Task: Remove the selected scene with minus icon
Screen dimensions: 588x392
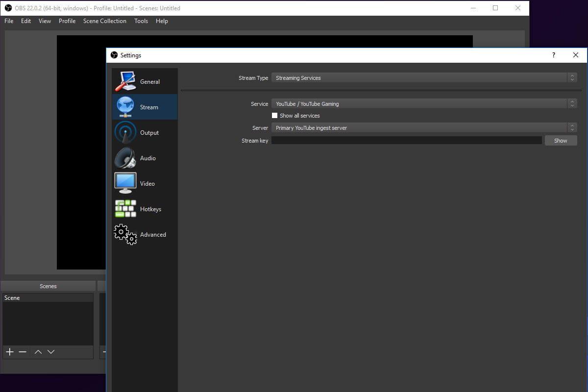Action: 23,351
